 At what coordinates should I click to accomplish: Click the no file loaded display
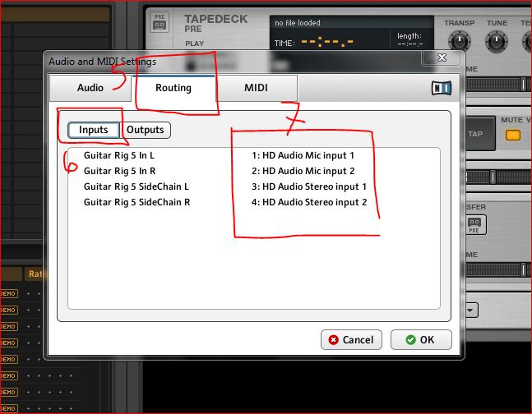[351, 23]
